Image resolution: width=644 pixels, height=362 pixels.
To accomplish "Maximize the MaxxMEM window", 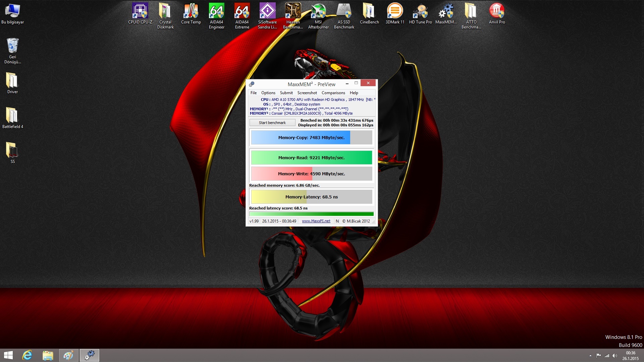I will pos(356,83).
